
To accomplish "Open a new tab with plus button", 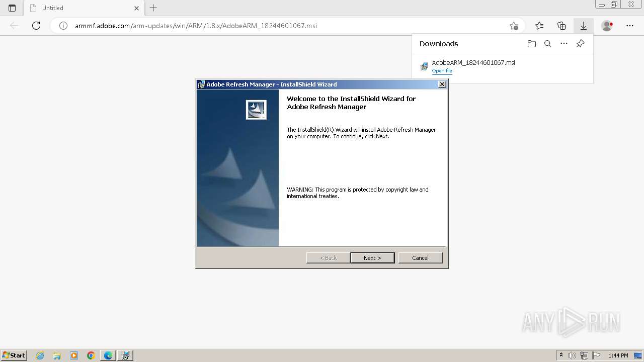I will point(153,8).
